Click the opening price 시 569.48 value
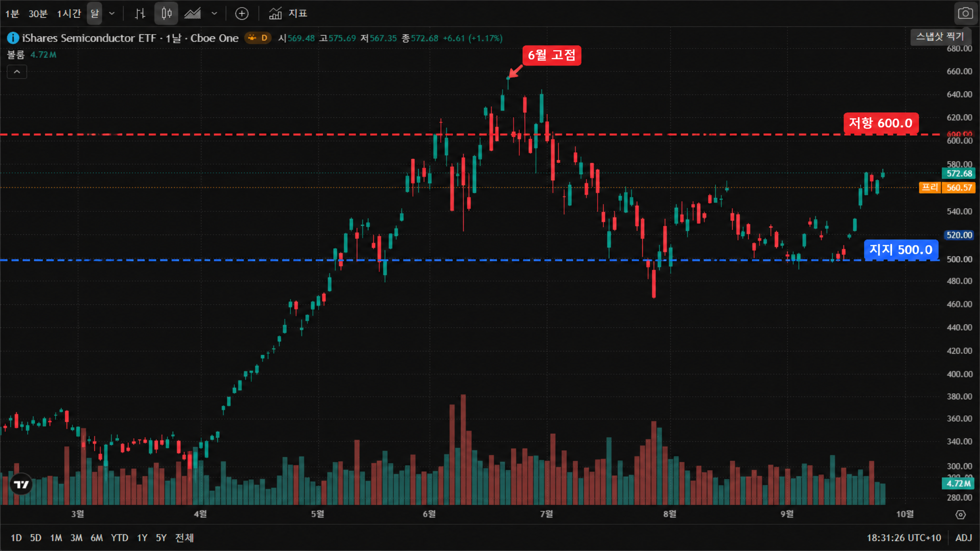 click(297, 38)
